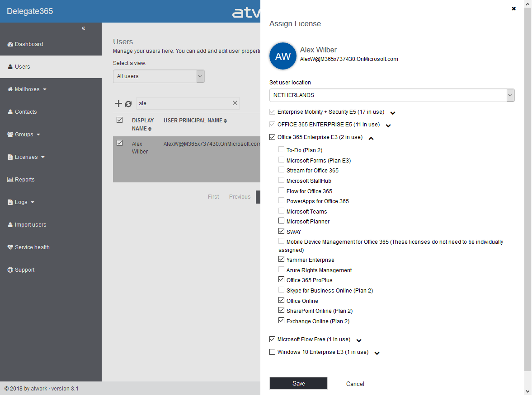This screenshot has height=395, width=532.
Task: Expand OFFICE 365 ENTERPRISE E5 plans
Action: click(388, 126)
